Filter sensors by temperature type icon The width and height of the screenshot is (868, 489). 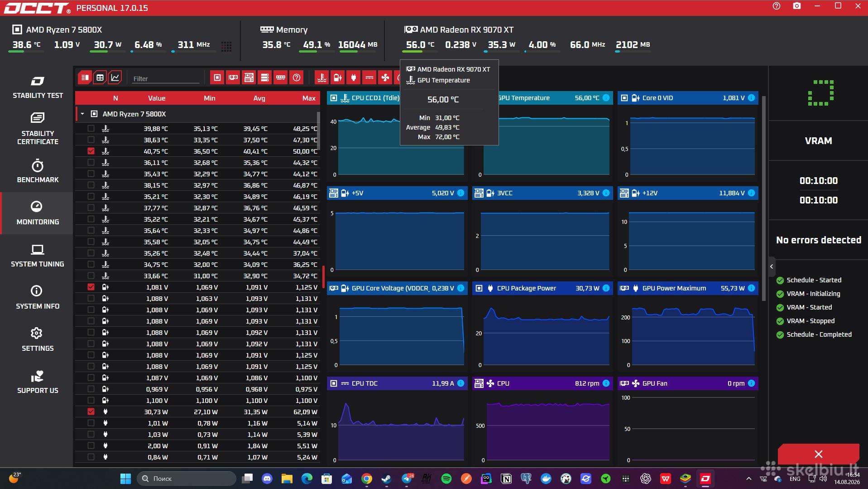(x=322, y=77)
